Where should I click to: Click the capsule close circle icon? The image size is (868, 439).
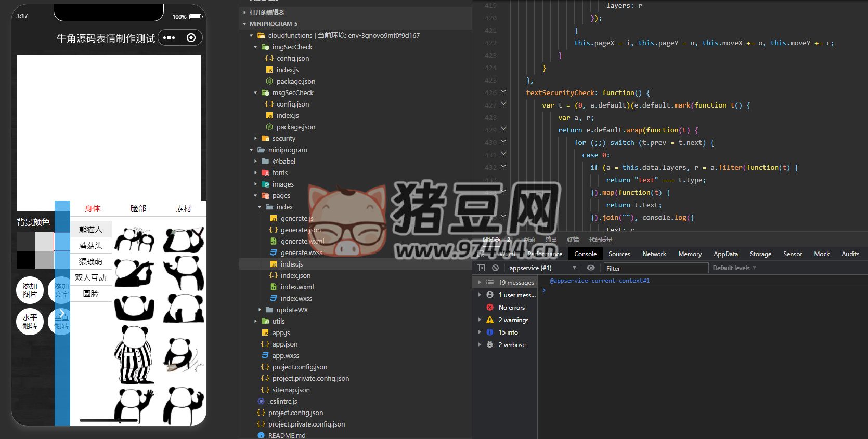click(x=191, y=38)
